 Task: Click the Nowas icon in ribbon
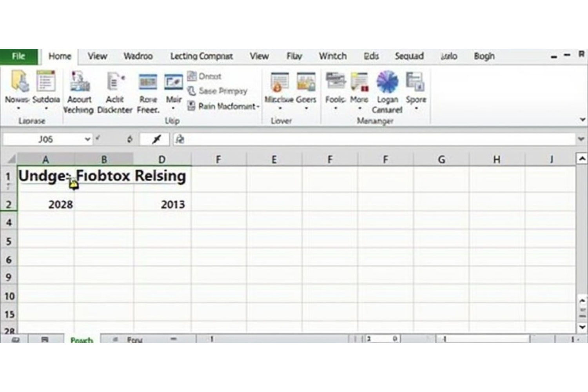18,82
